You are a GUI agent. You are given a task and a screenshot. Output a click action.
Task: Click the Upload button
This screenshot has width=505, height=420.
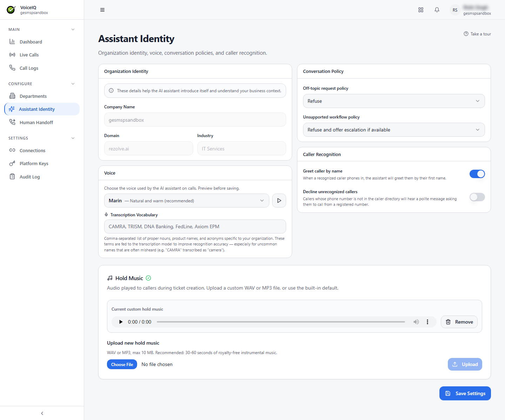point(465,364)
